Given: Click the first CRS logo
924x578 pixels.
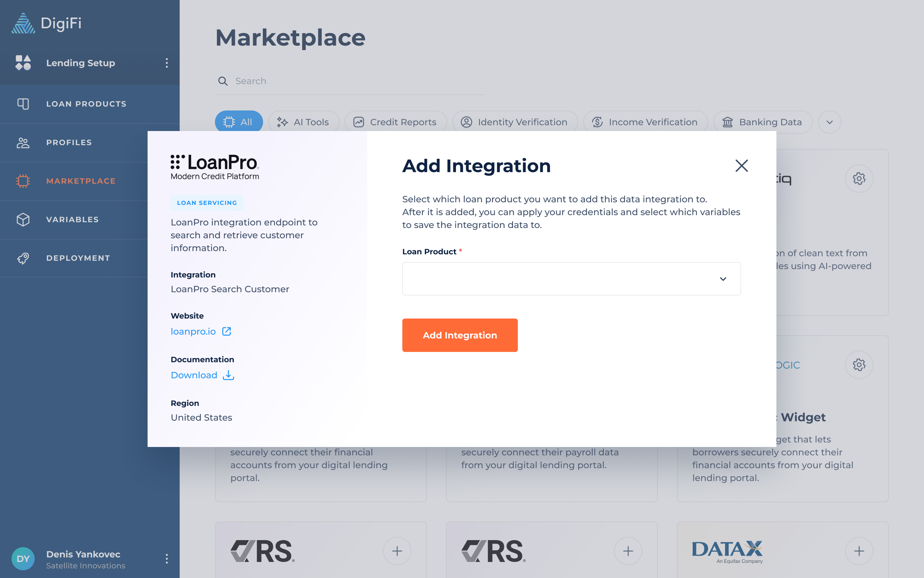Looking at the screenshot, I should [x=262, y=551].
